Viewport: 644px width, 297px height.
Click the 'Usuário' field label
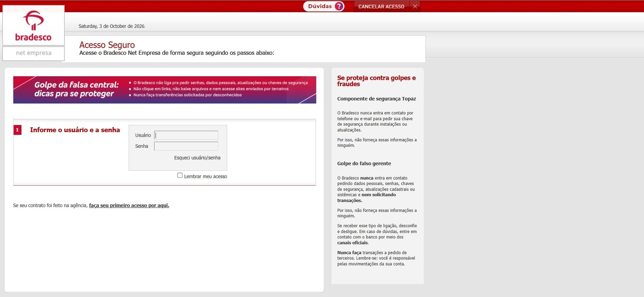click(x=143, y=135)
